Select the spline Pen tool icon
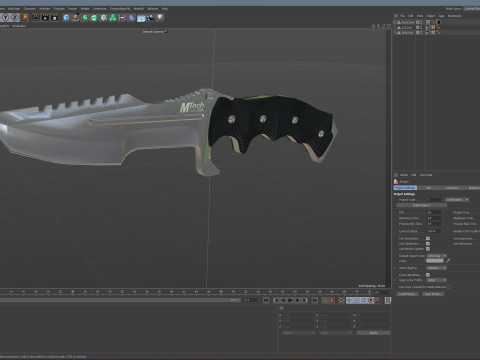 coord(76,17)
